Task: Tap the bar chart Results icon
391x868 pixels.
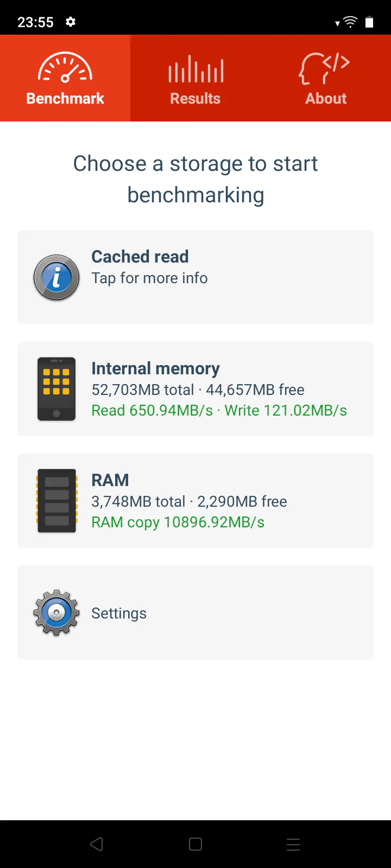Action: 195,69
